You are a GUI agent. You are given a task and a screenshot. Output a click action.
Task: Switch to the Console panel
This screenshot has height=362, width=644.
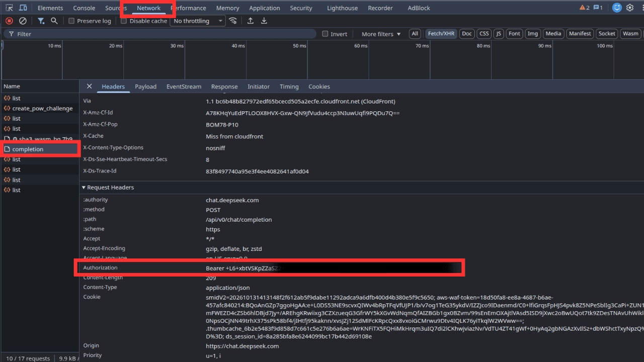point(84,8)
